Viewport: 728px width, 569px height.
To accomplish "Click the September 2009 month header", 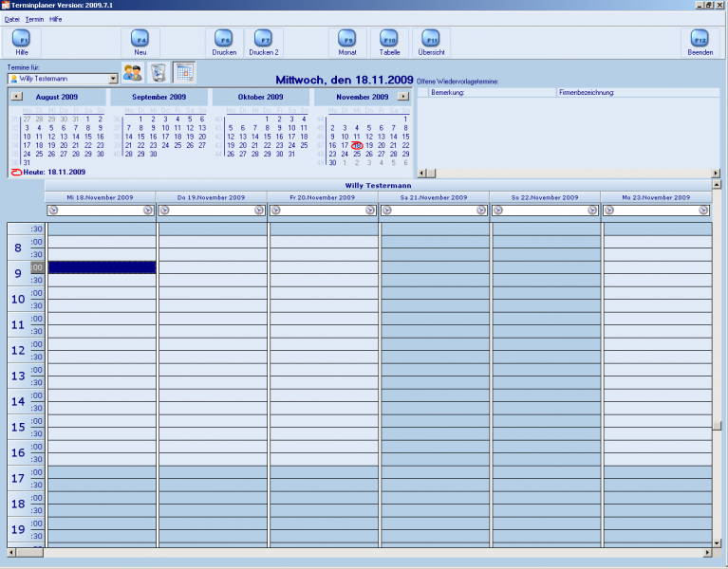I will click(x=159, y=97).
